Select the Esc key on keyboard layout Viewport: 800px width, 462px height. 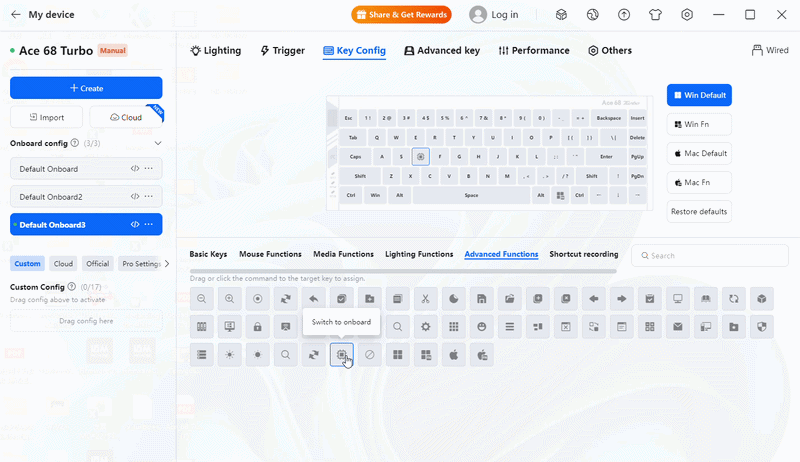click(348, 118)
